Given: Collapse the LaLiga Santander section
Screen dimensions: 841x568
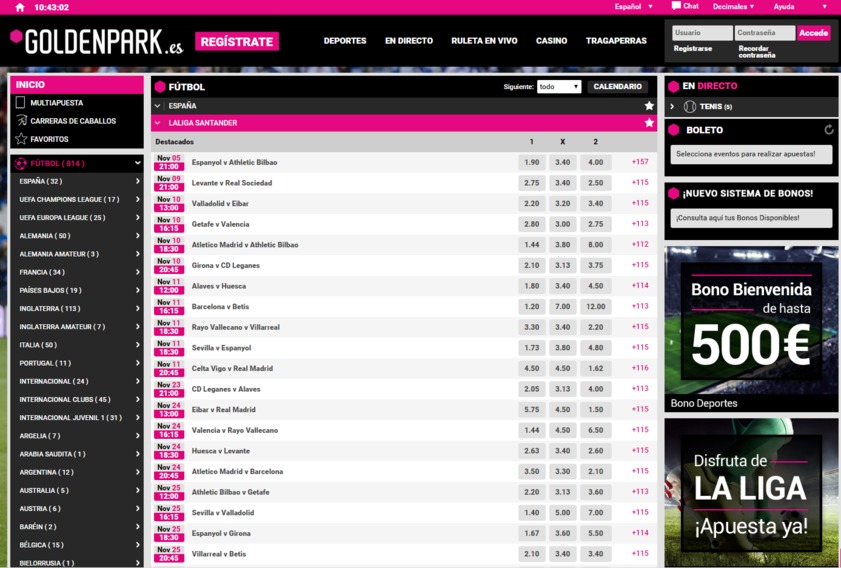Looking at the screenshot, I should (x=158, y=123).
